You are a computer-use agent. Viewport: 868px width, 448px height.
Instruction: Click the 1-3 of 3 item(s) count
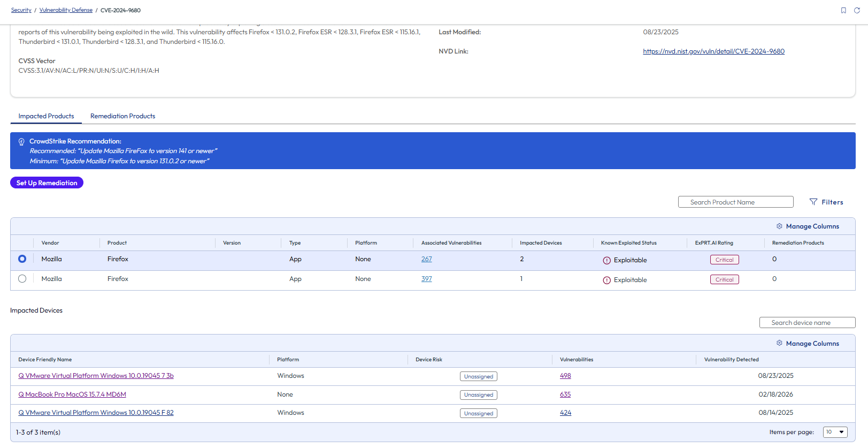coord(38,432)
